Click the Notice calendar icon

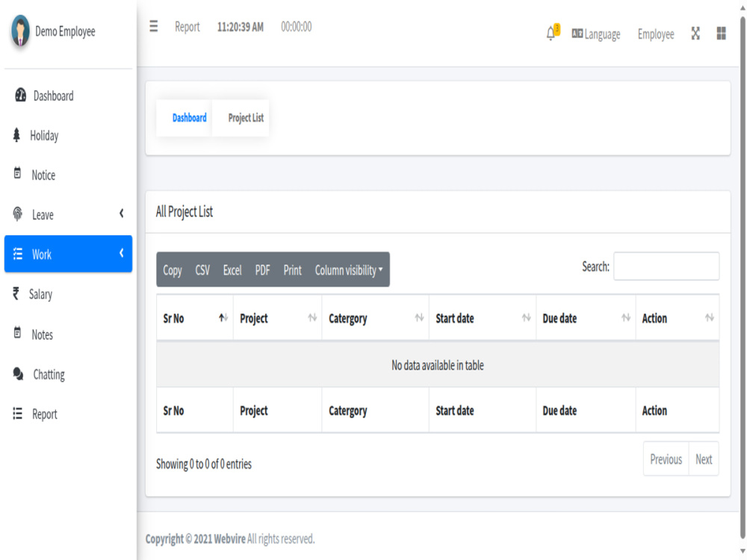click(x=18, y=173)
